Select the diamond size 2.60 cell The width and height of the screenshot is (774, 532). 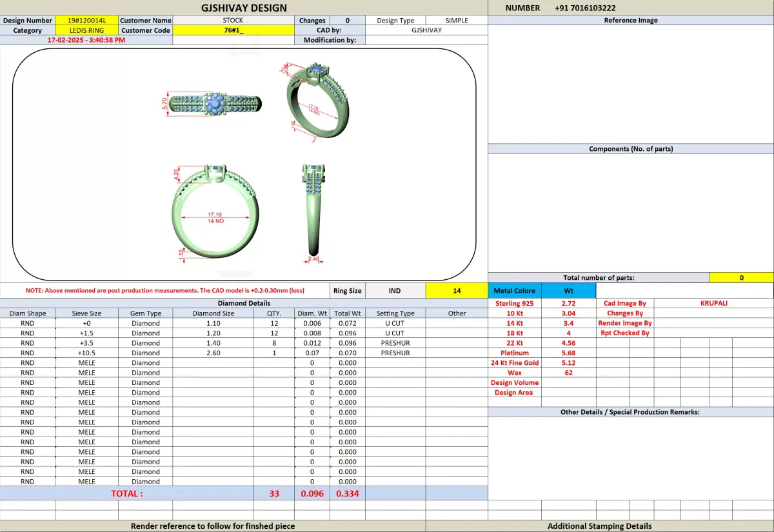pyautogui.click(x=213, y=353)
